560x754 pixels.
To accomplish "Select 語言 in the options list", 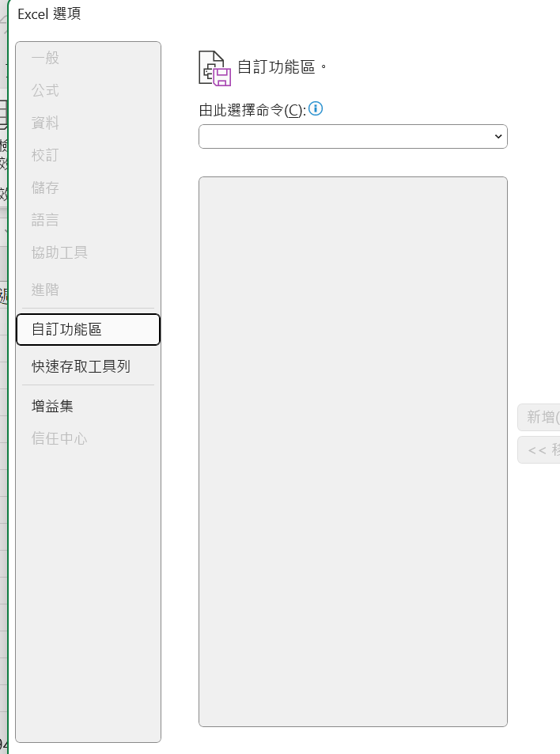I will pos(88,220).
